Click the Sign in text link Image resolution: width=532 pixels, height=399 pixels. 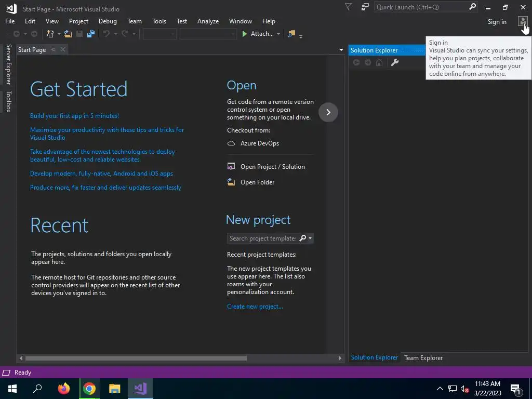coord(497,22)
